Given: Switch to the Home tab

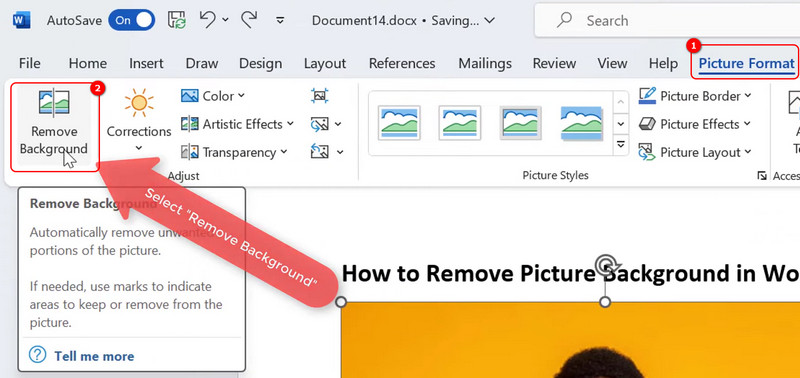Looking at the screenshot, I should click(x=88, y=63).
